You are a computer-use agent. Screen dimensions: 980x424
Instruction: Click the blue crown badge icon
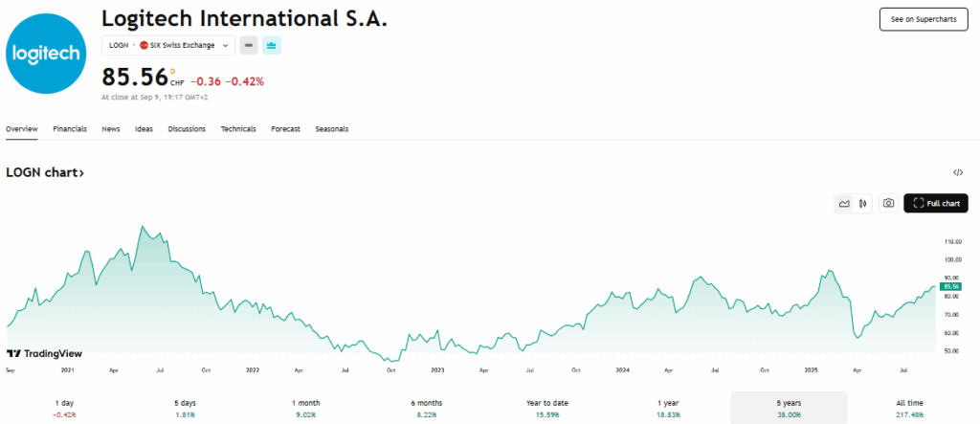pyautogui.click(x=271, y=46)
